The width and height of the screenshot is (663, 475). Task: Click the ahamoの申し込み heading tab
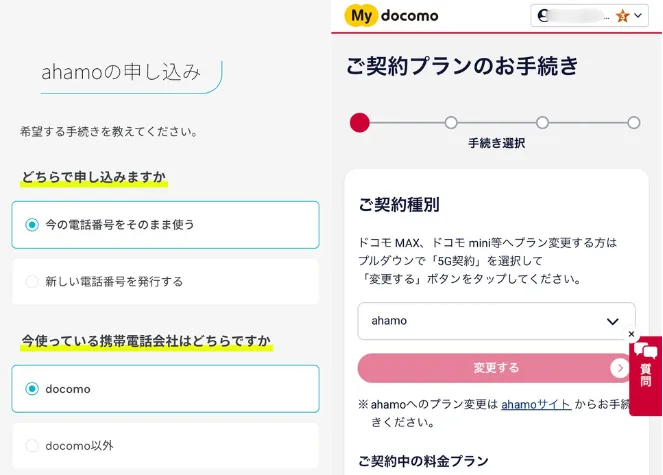[x=121, y=72]
